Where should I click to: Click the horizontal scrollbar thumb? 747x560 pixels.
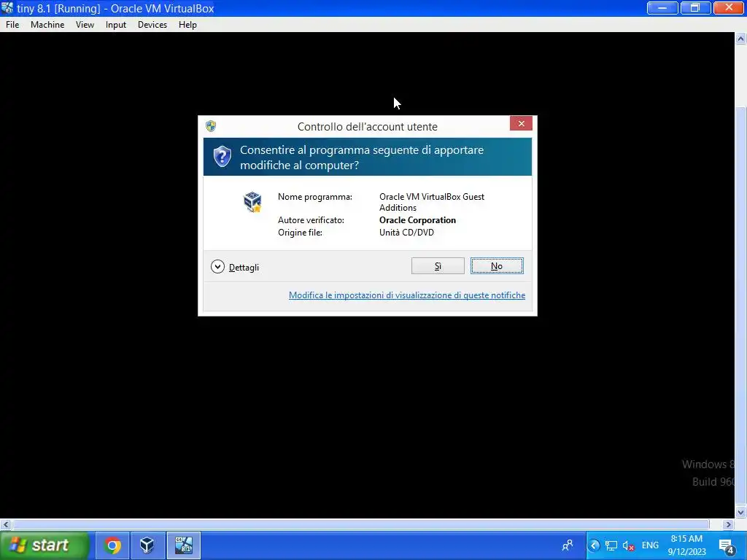[x=360, y=524]
